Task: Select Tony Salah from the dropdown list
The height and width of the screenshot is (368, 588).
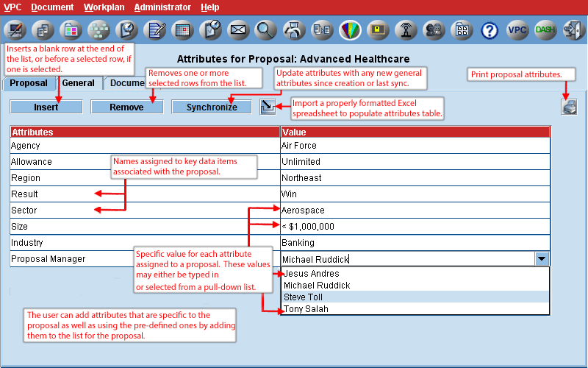Action: 415,308
